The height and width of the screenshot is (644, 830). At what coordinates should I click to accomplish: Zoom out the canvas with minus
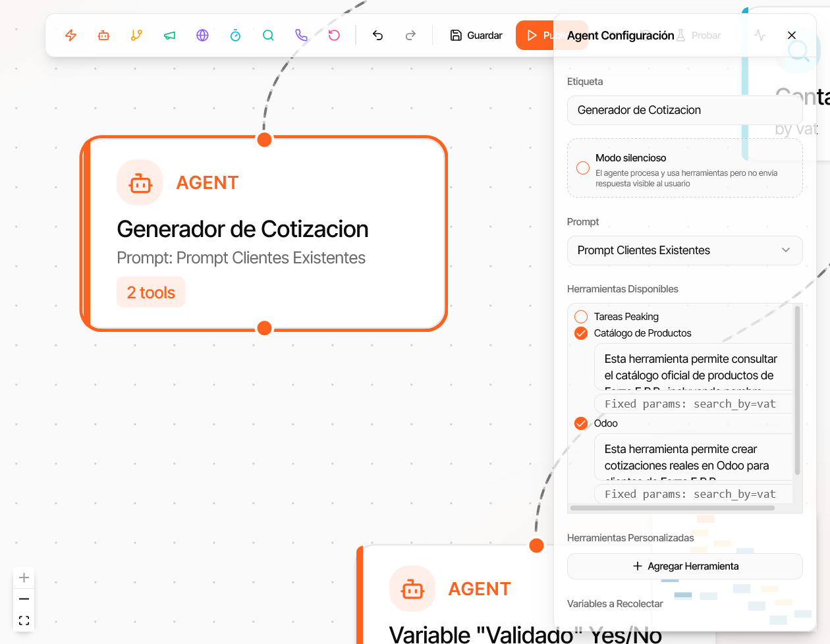tap(24, 599)
